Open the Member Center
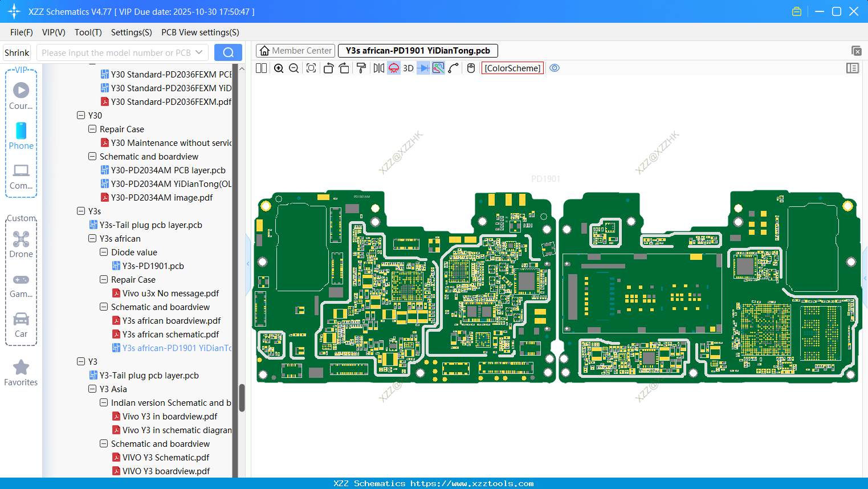 coord(295,50)
